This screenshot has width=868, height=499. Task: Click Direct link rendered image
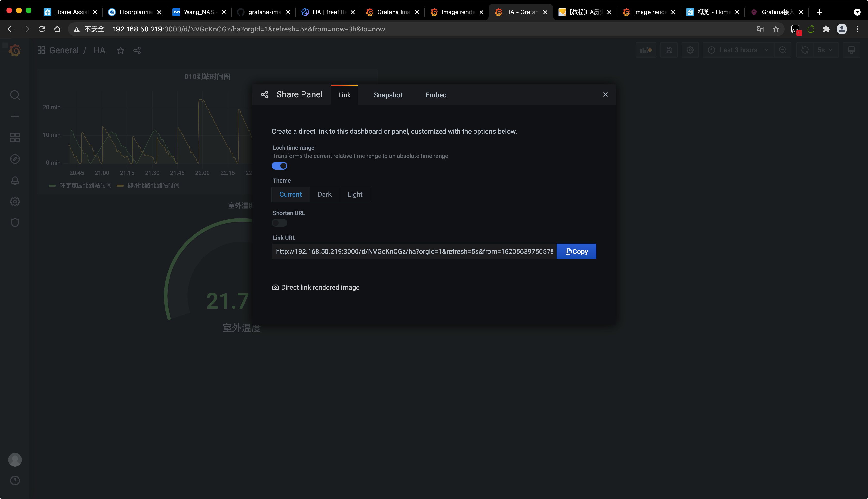(x=316, y=287)
